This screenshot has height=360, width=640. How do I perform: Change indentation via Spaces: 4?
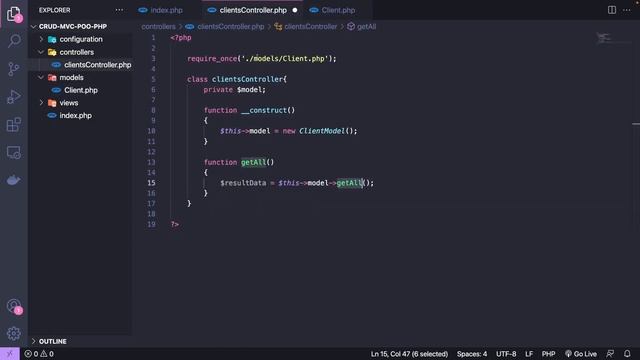472,354
